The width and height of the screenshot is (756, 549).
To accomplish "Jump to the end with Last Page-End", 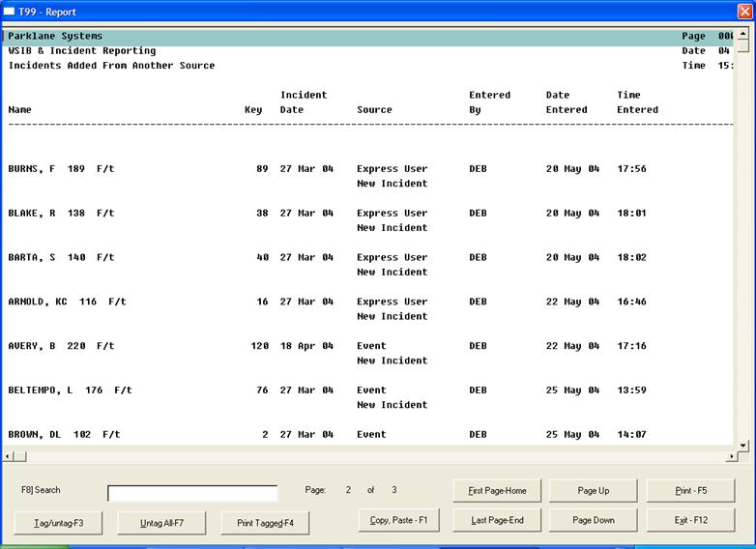I will [497, 521].
